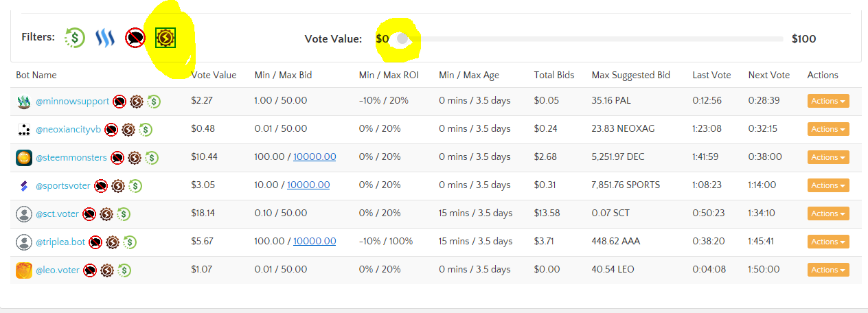This screenshot has width=868, height=313.
Task: Click the Vote Value slider handle
Action: tap(402, 39)
